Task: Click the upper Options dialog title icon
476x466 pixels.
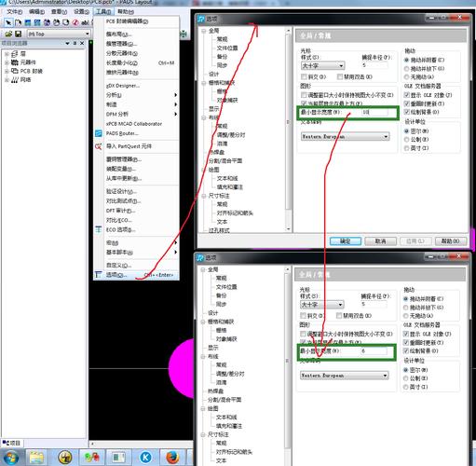Action: click(x=201, y=19)
